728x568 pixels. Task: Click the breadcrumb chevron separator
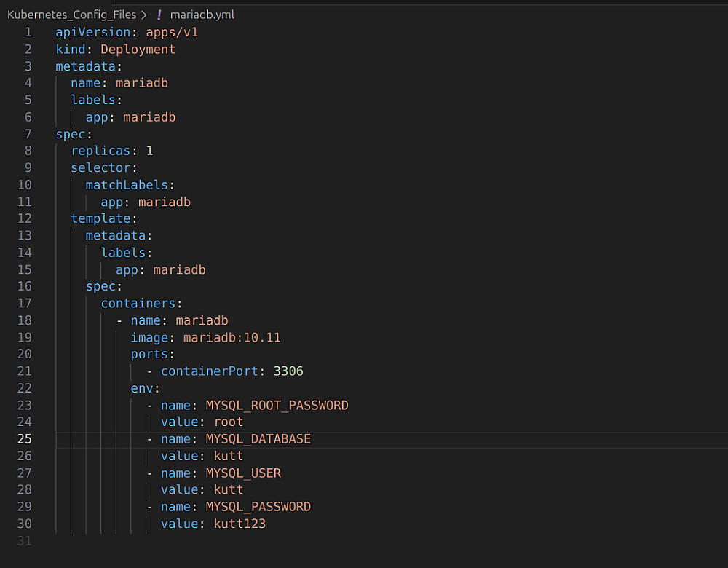click(143, 15)
